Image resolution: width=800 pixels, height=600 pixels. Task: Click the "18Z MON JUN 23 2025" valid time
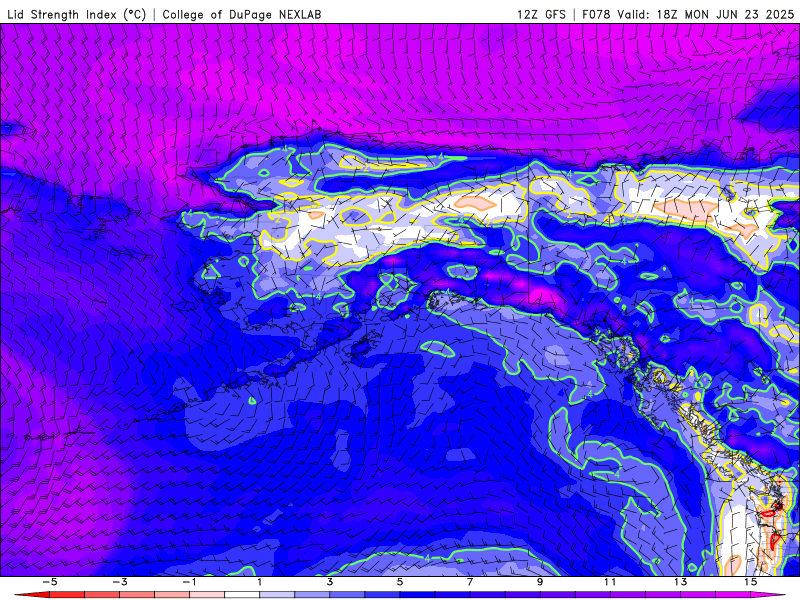click(726, 14)
